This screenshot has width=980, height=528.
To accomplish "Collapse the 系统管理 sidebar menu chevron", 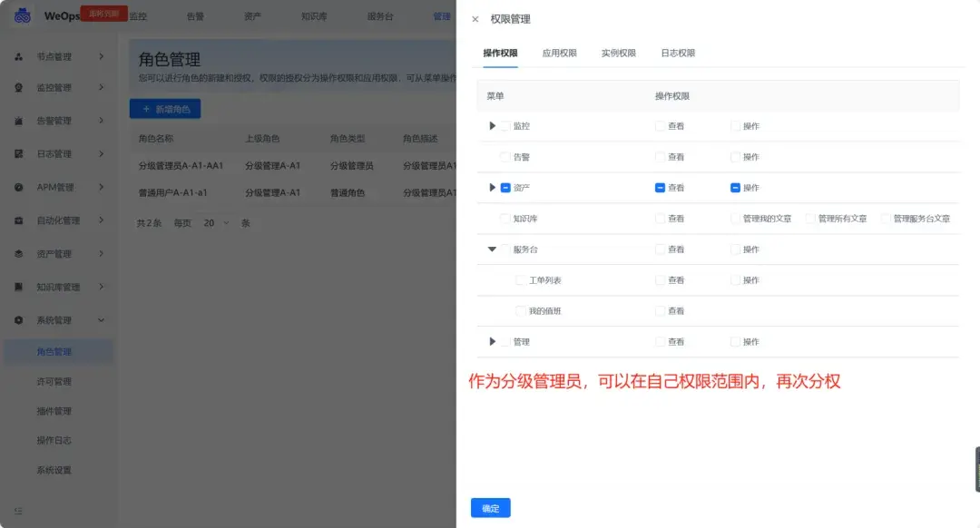I will [x=102, y=320].
